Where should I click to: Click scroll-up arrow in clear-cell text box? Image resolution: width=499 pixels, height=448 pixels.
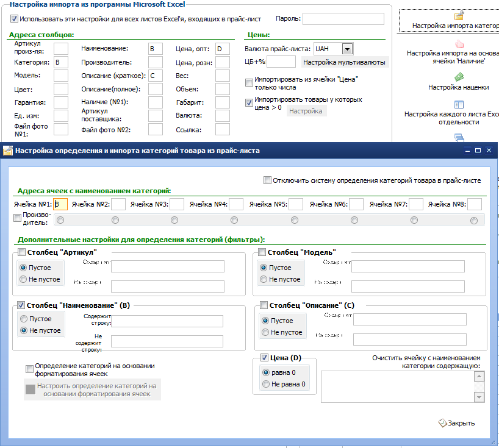coord(479,377)
